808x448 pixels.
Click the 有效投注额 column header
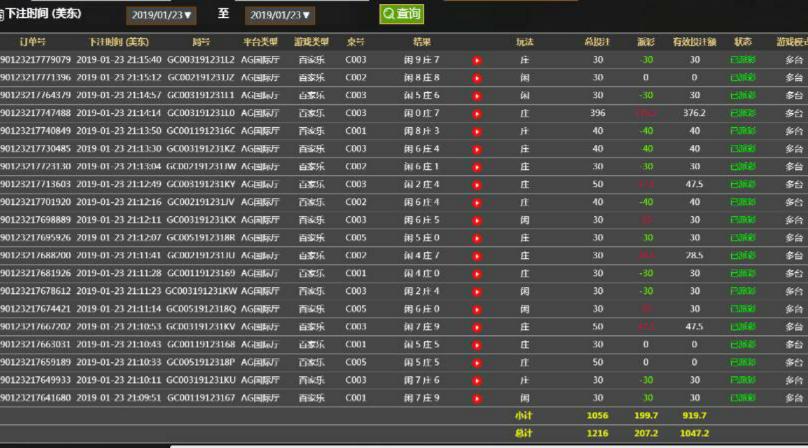pyautogui.click(x=694, y=42)
